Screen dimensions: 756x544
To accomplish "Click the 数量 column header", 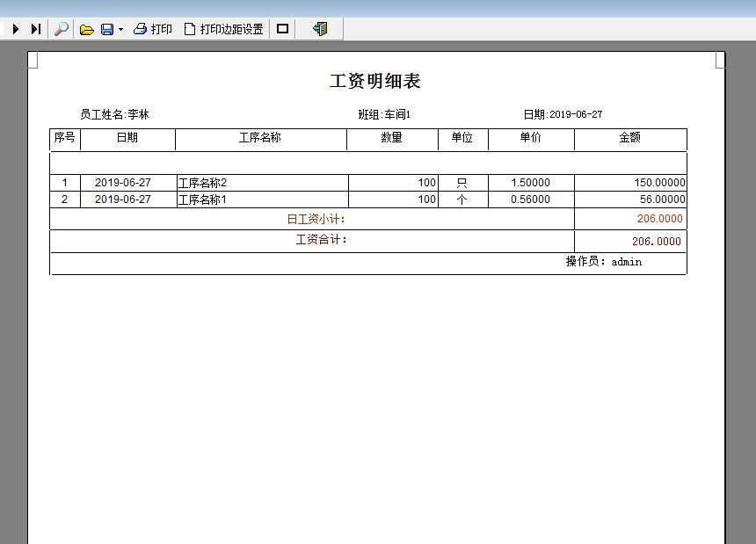I will 391,138.
